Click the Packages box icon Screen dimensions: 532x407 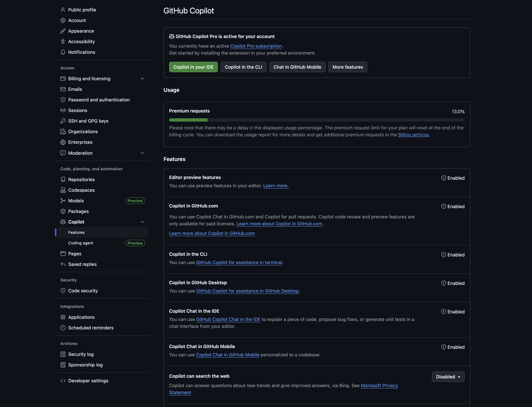[63, 211]
